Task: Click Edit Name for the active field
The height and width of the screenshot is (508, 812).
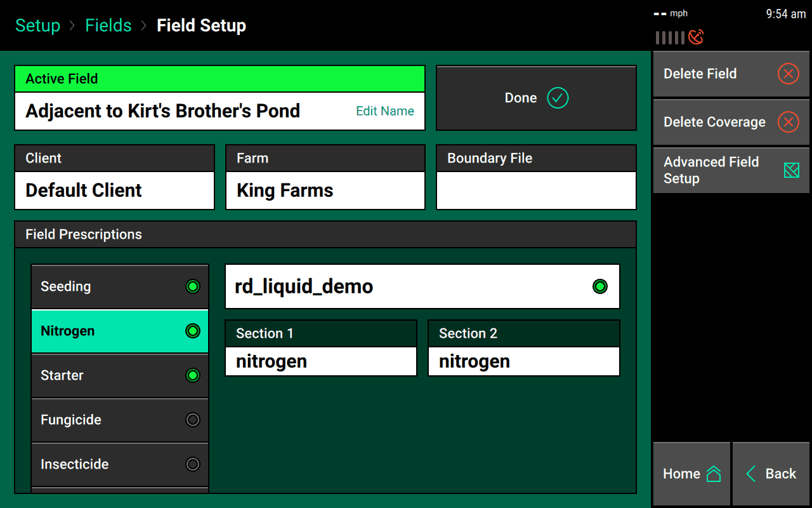Action: point(384,110)
